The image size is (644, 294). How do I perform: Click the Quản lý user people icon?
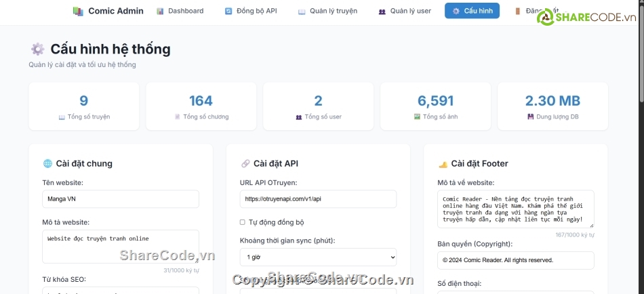382,11
